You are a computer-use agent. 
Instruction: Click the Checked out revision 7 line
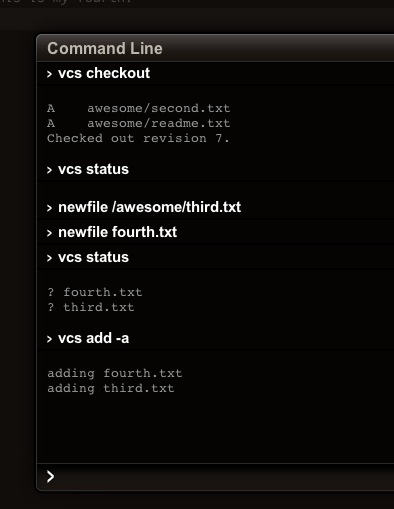coord(138,138)
